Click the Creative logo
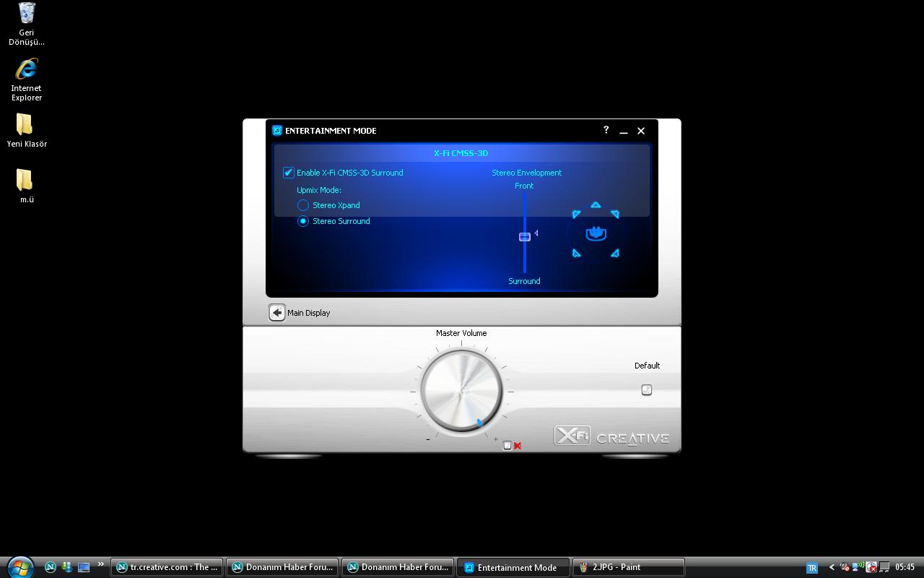The image size is (924, 578). click(633, 438)
